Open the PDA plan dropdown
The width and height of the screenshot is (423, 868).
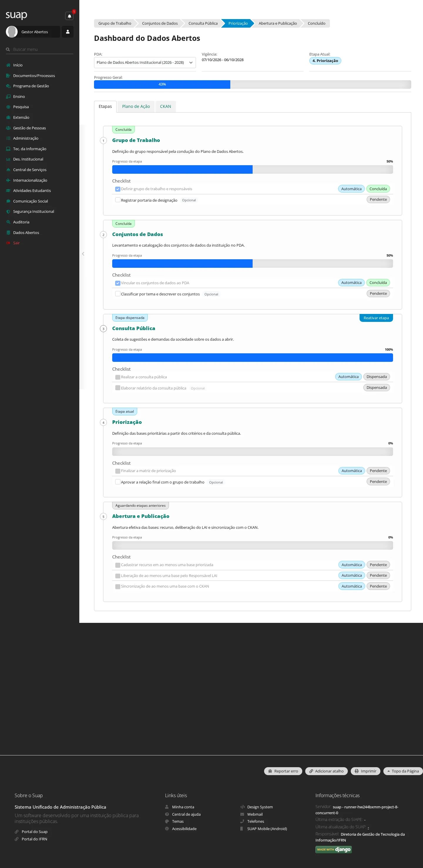coord(145,62)
